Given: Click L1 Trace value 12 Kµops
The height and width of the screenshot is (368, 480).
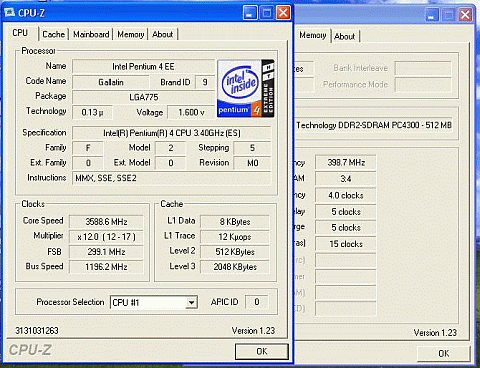Looking at the screenshot, I should click(235, 237).
